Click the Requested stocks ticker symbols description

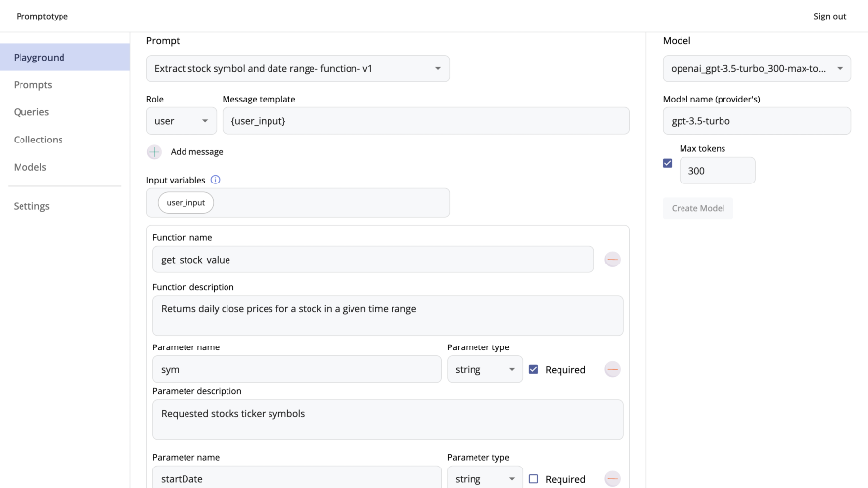pos(388,420)
